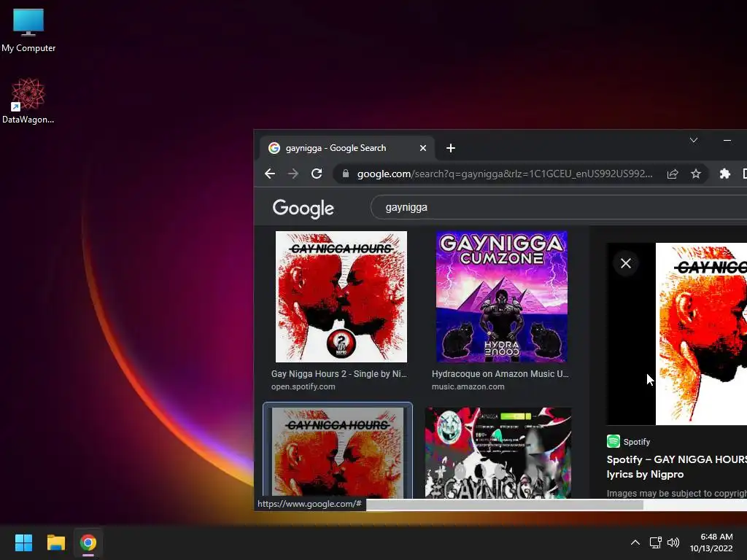Screen dimensions: 747x560
Task: Open the caption above open.spotify.com
Action: click(x=339, y=374)
